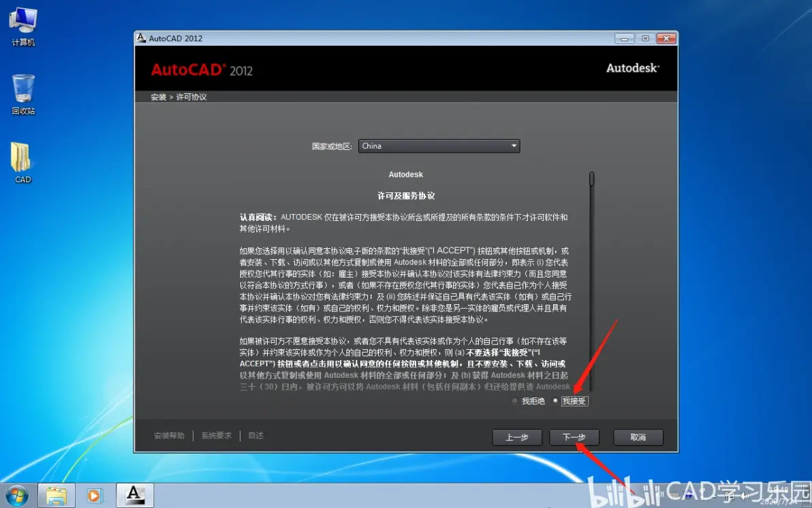Image resolution: width=812 pixels, height=508 pixels.
Task: Open the Computer desktop icon
Action: point(23,27)
